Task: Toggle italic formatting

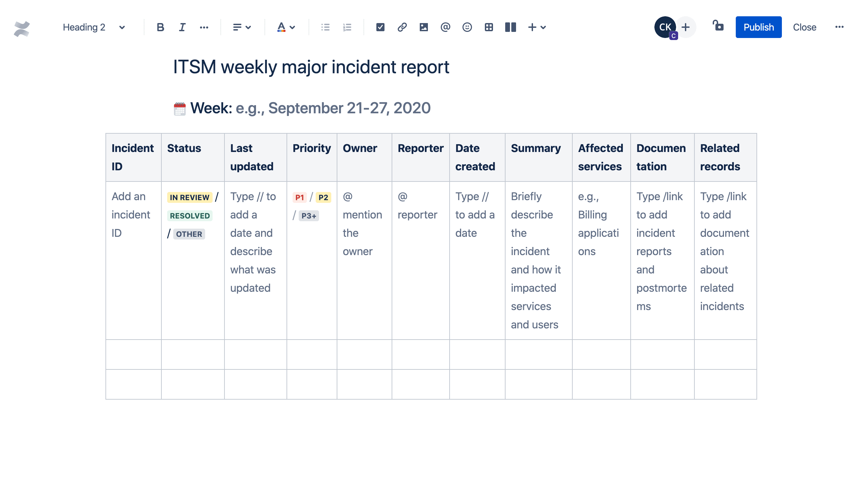Action: 181,26
